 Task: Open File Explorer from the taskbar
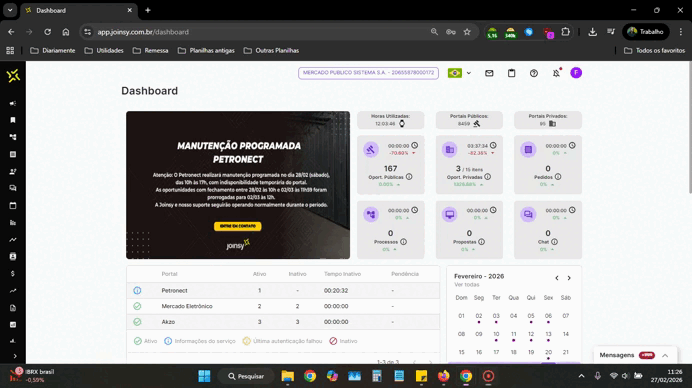click(x=288, y=376)
